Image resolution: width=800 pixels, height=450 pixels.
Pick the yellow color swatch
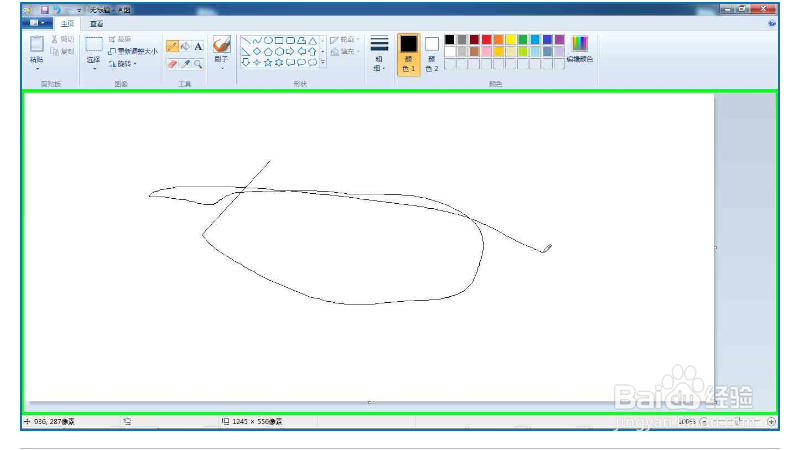tap(511, 39)
